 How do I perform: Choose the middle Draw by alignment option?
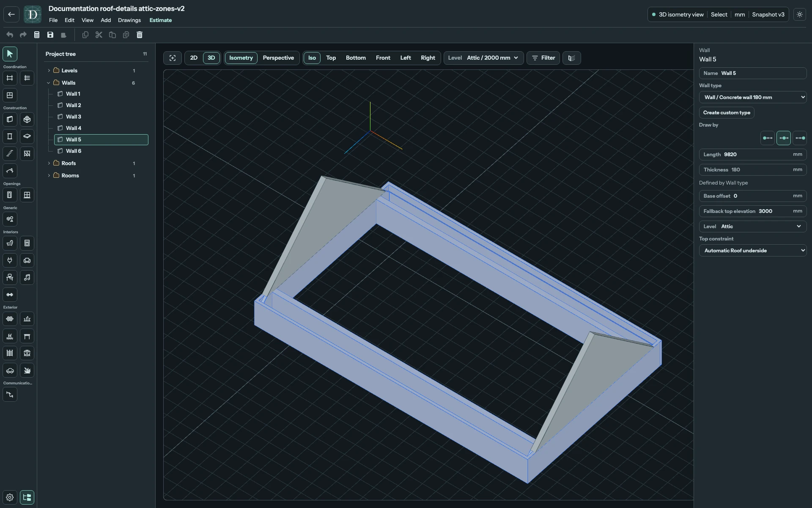784,138
